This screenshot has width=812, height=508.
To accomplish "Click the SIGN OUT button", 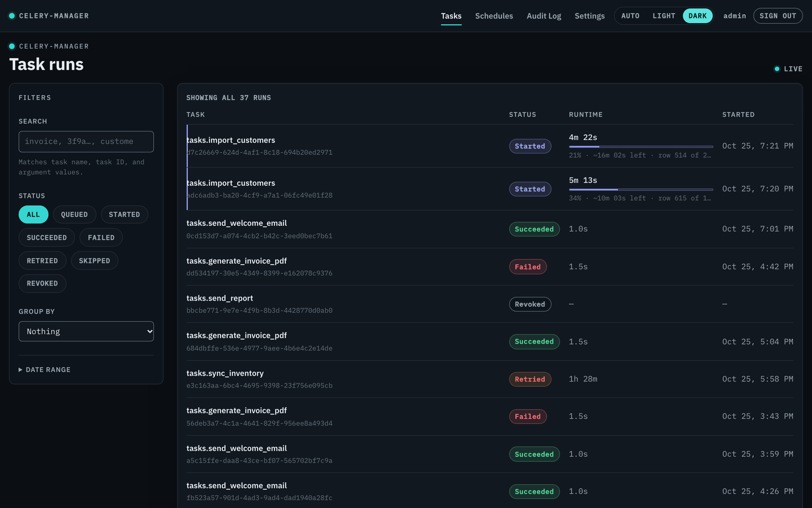I will [778, 16].
